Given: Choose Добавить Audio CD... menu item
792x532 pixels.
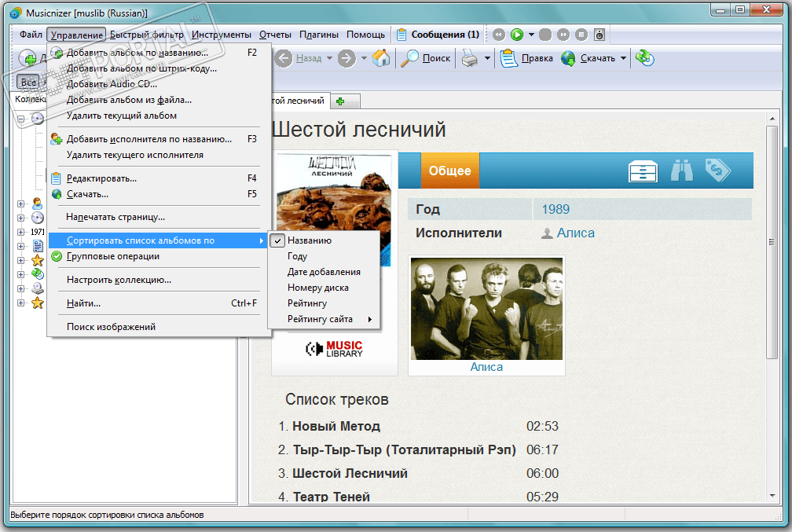Looking at the screenshot, I should click(158, 84).
